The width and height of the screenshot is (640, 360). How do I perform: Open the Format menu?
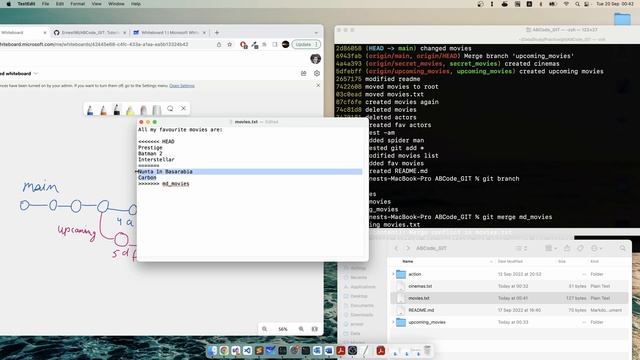(x=78, y=4)
